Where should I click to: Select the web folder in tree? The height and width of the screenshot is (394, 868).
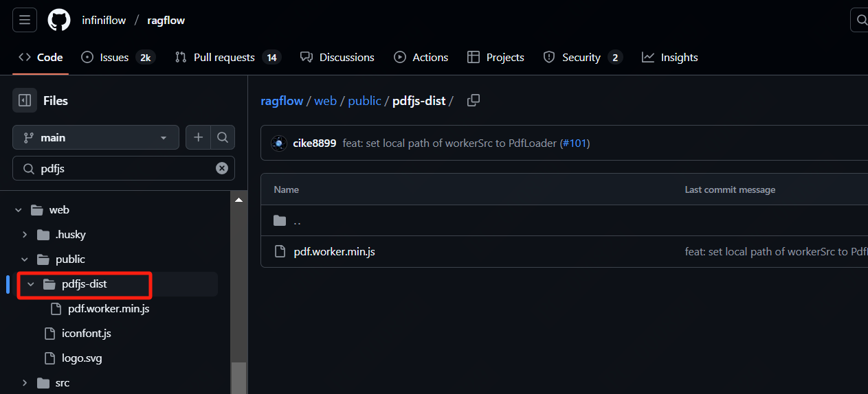[59, 210]
